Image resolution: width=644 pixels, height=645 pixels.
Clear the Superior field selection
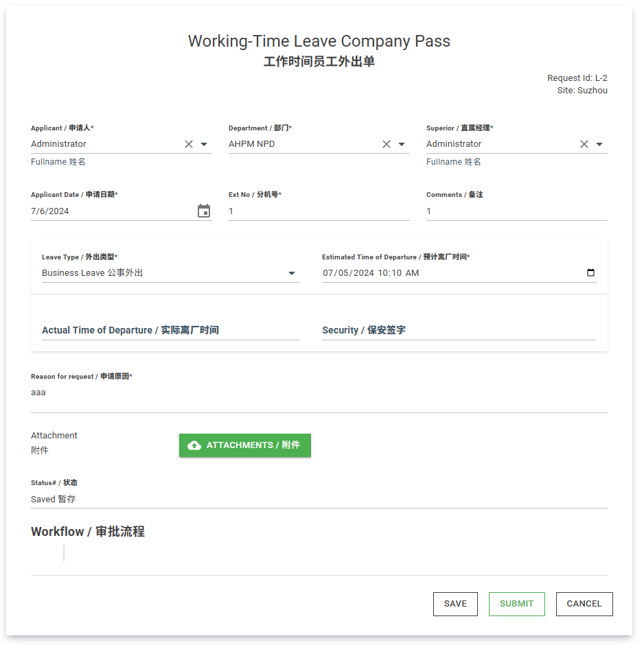tap(584, 144)
